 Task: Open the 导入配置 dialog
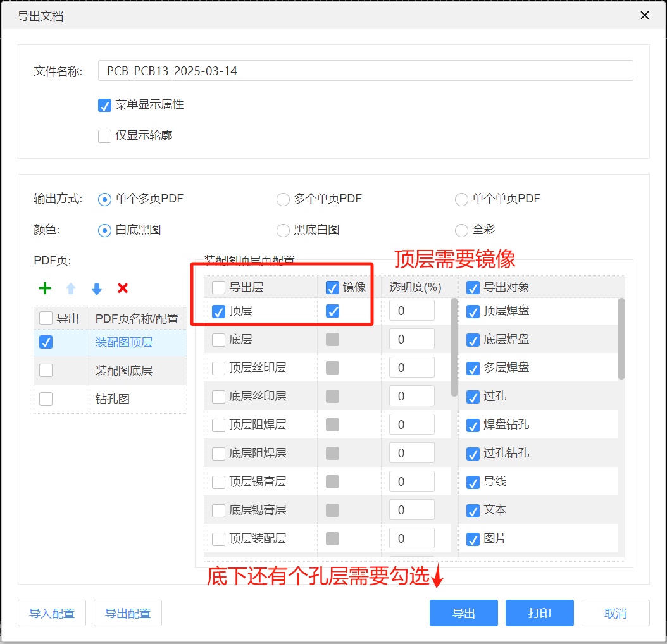pos(51,612)
